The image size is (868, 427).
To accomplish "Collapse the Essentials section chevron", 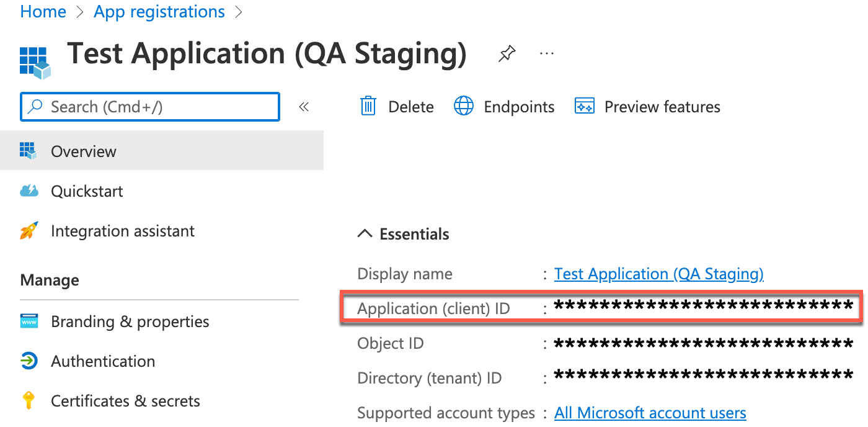I will [x=365, y=234].
